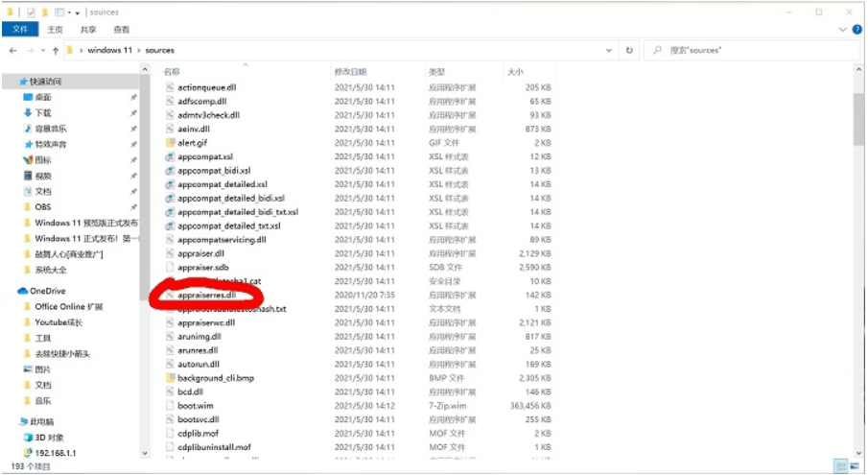Open 下载 in quick access
868x475 pixels.
43,113
